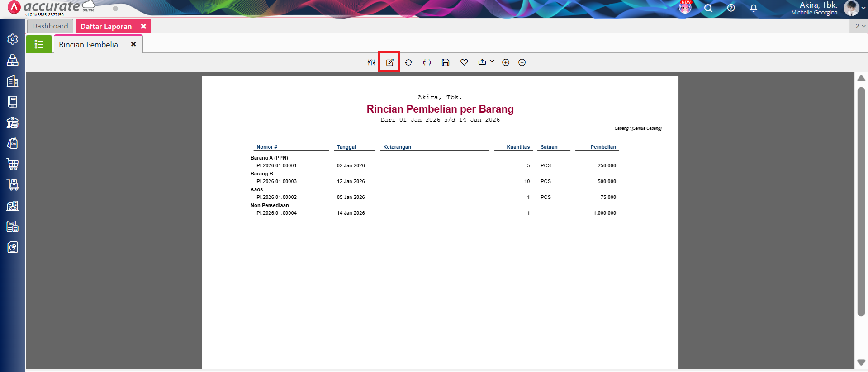Click the edit report pencil icon
Screen dimensions: 868x372
[x=389, y=62]
